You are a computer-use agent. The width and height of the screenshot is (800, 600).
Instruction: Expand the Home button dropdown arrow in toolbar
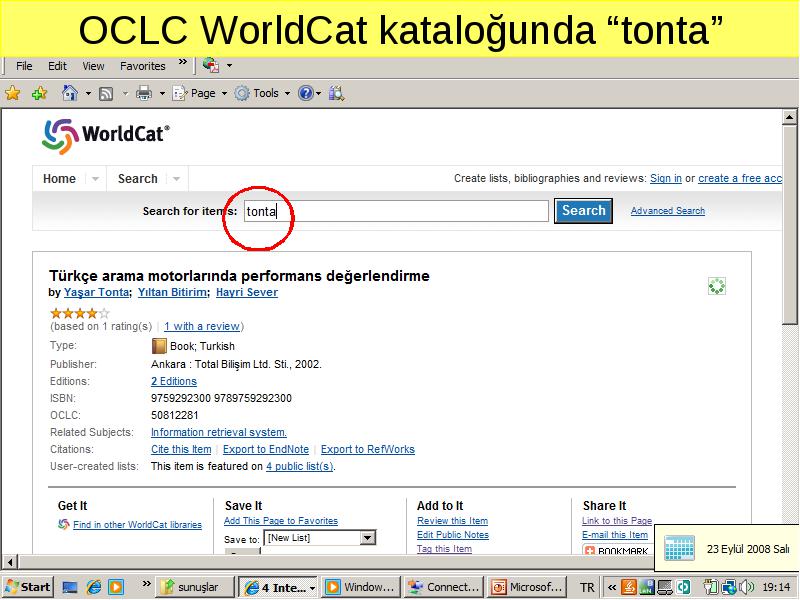pyautogui.click(x=88, y=93)
